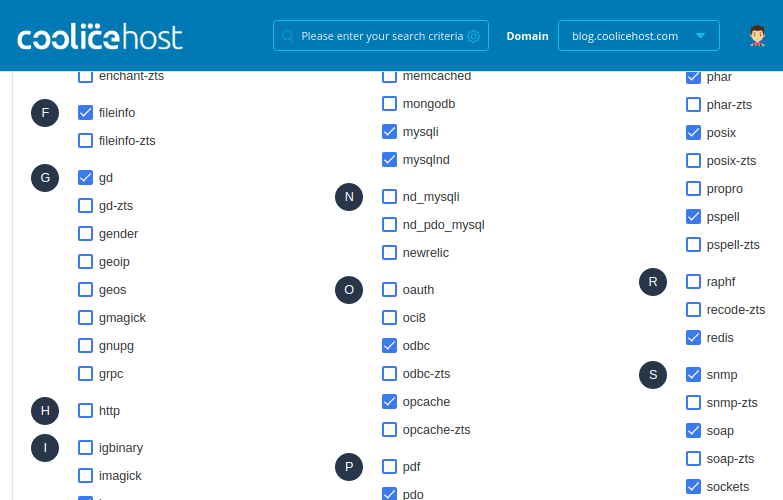The image size is (783, 500).
Task: Check the gender extension
Action: pyautogui.click(x=85, y=234)
